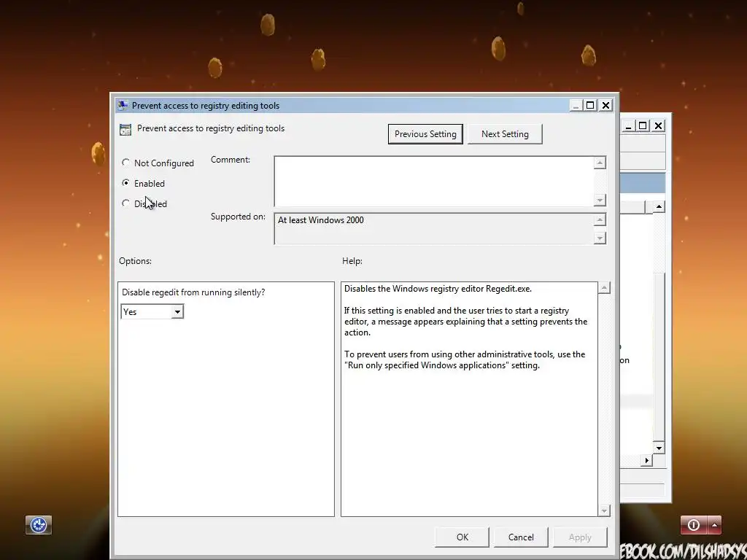The height and width of the screenshot is (560, 747).
Task: Click 'Disable regedit from running silently?' label
Action: 193,292
